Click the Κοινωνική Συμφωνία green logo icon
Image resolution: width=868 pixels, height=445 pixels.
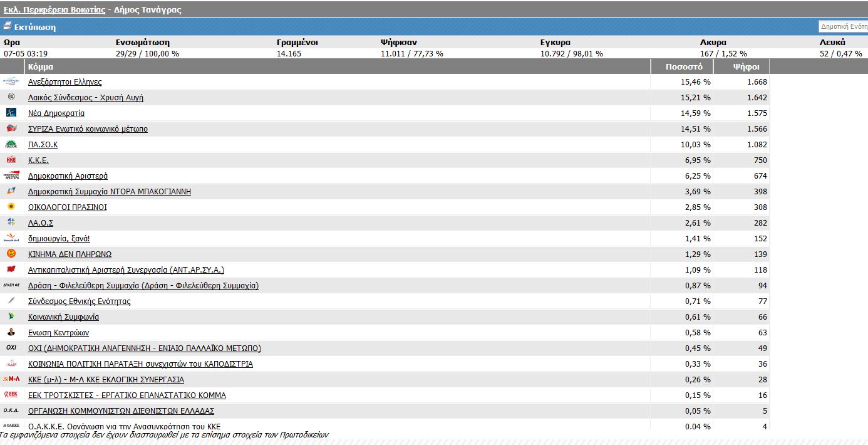[x=11, y=317]
